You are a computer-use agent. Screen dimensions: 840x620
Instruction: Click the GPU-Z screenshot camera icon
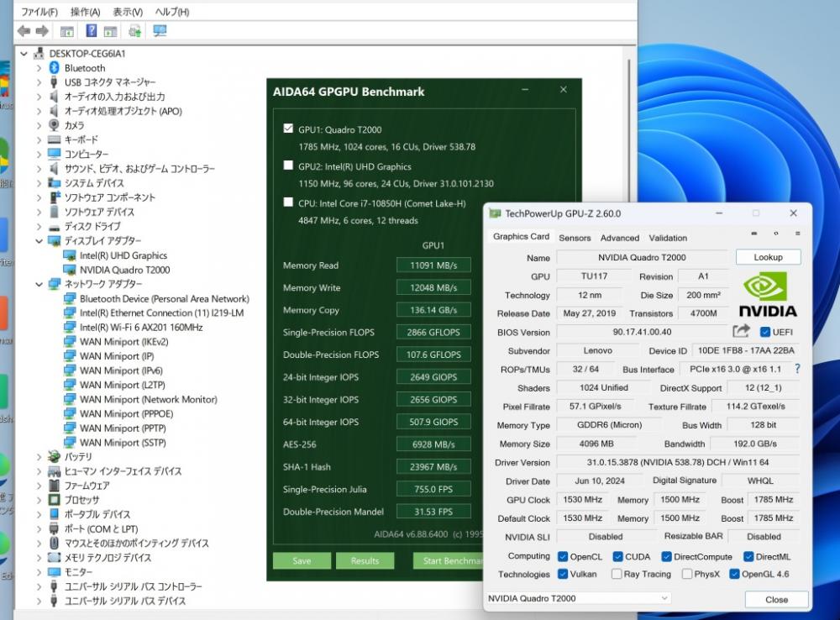click(754, 234)
